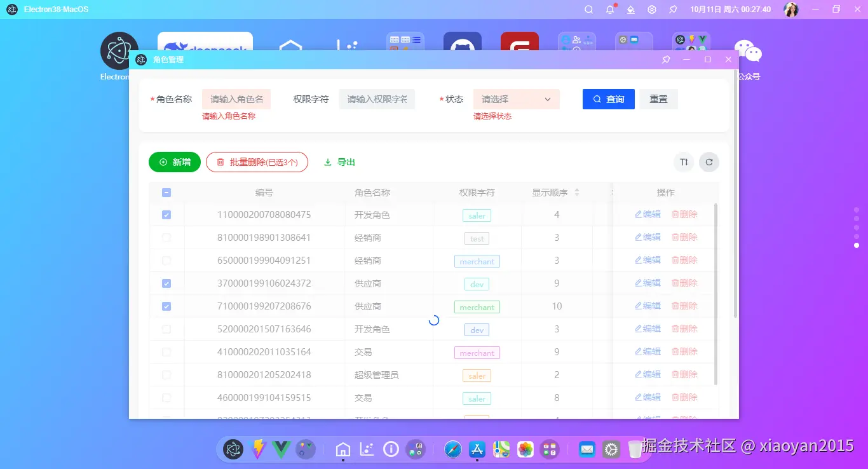The image size is (868, 469).
Task: Check the checkbox for role 经销商 with test tag
Action: 166,237
